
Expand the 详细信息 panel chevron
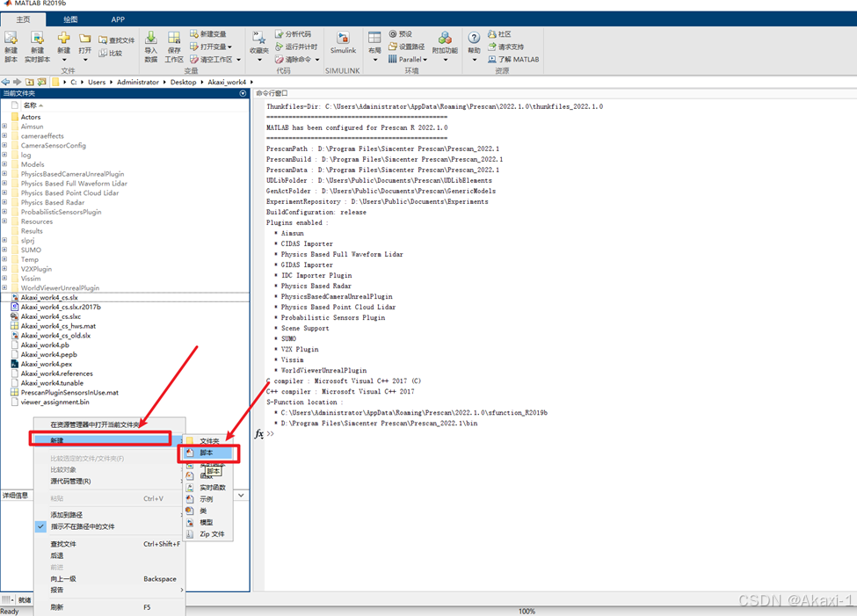pyautogui.click(x=241, y=496)
